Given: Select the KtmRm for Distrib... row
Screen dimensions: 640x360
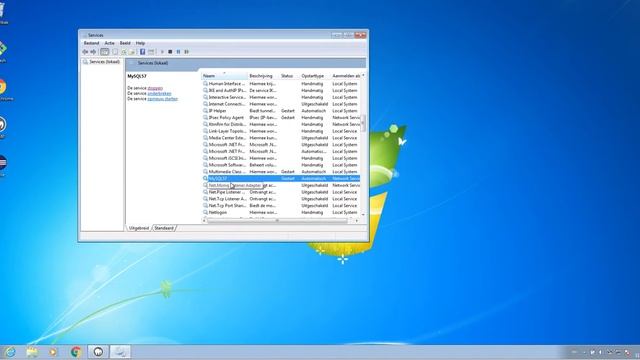Looking at the screenshot, I should 281,124.
